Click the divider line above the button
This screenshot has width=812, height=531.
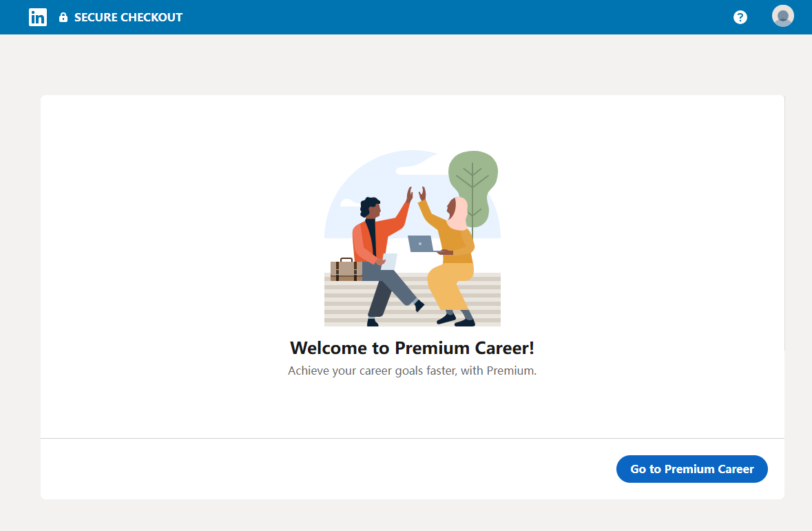point(275,438)
